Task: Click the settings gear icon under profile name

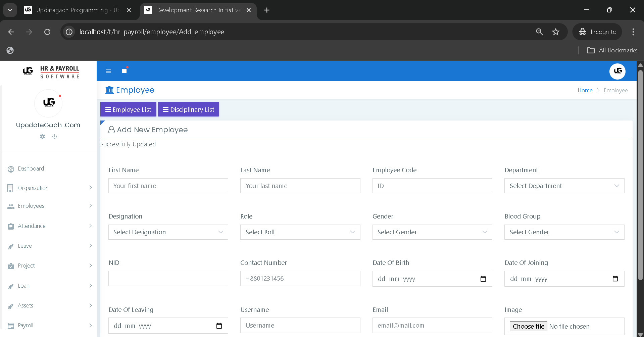Action: click(42, 137)
